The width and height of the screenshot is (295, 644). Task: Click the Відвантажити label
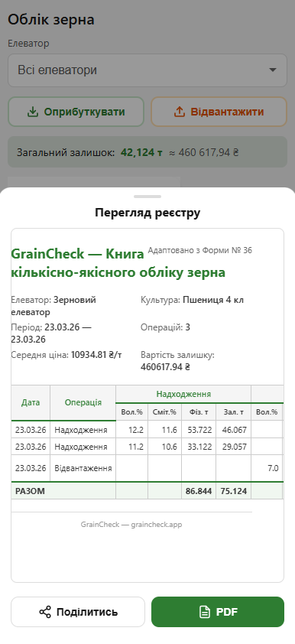pos(227,112)
